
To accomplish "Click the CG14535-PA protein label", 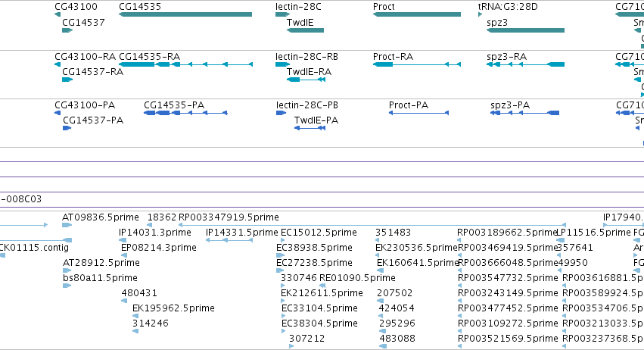I will click(x=174, y=105).
